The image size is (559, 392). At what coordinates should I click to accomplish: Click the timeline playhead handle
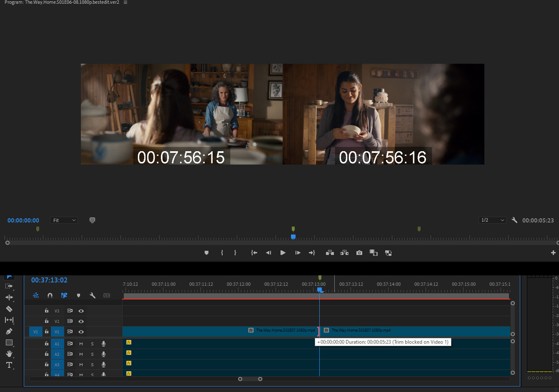320,290
